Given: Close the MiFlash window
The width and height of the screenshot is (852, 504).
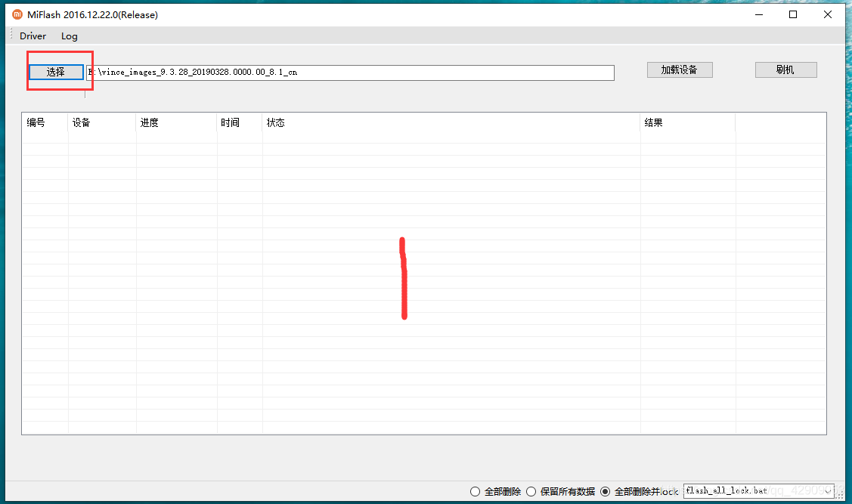Looking at the screenshot, I should (828, 14).
